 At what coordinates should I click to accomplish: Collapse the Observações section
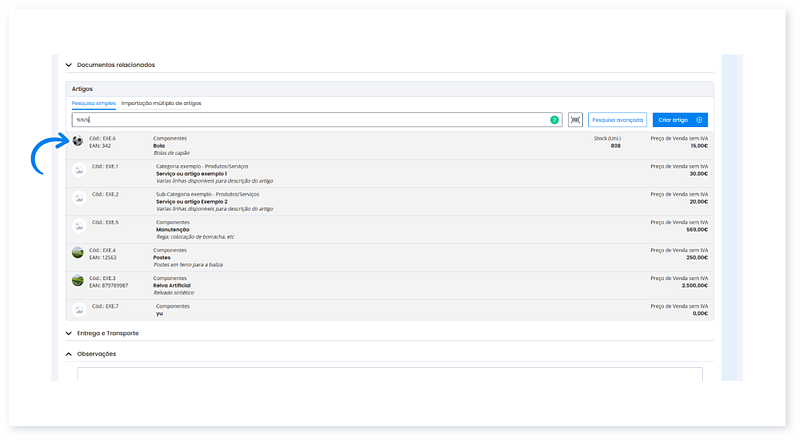[x=68, y=354]
